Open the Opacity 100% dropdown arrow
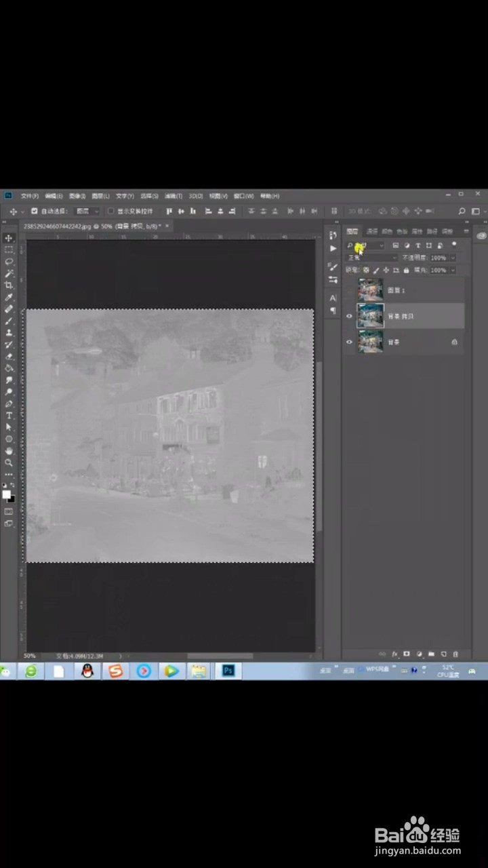Viewport: 488px width, 868px height. (x=452, y=258)
